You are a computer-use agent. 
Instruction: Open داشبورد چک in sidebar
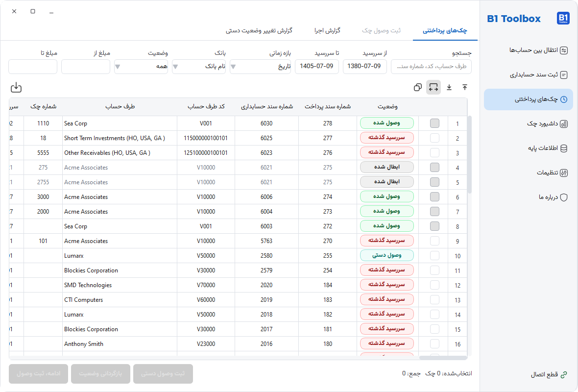point(529,124)
